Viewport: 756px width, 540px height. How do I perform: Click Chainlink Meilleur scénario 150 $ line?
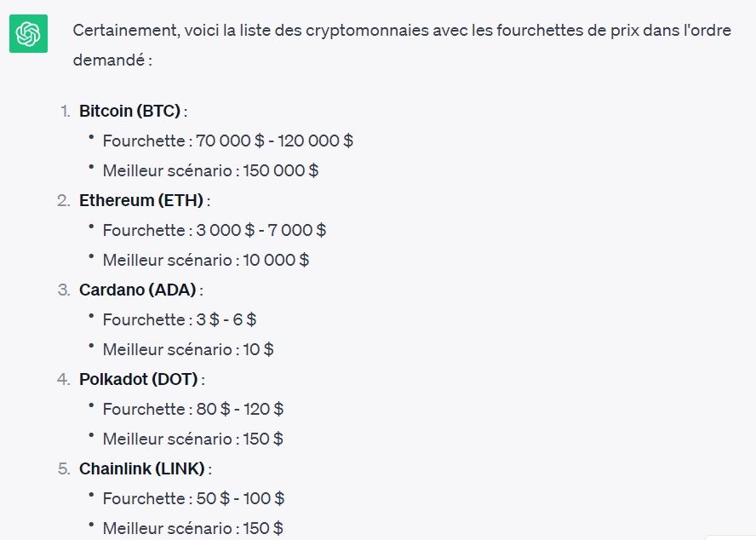coord(193,528)
